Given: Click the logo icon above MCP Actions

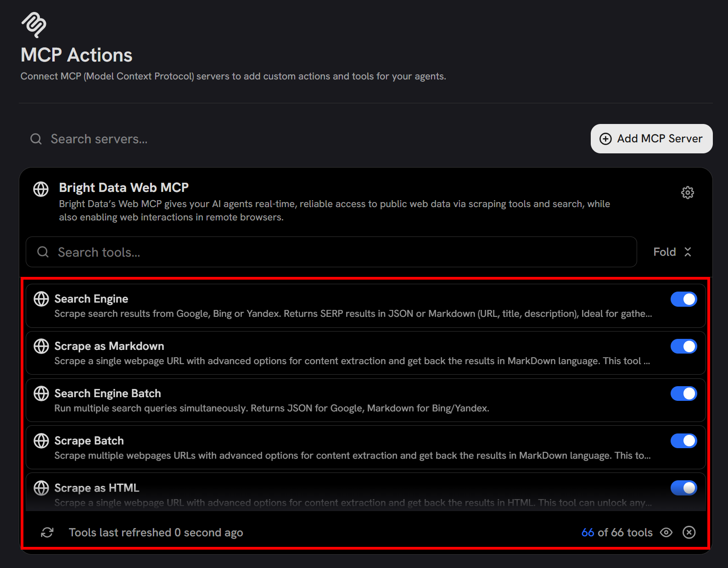Looking at the screenshot, I should [34, 24].
